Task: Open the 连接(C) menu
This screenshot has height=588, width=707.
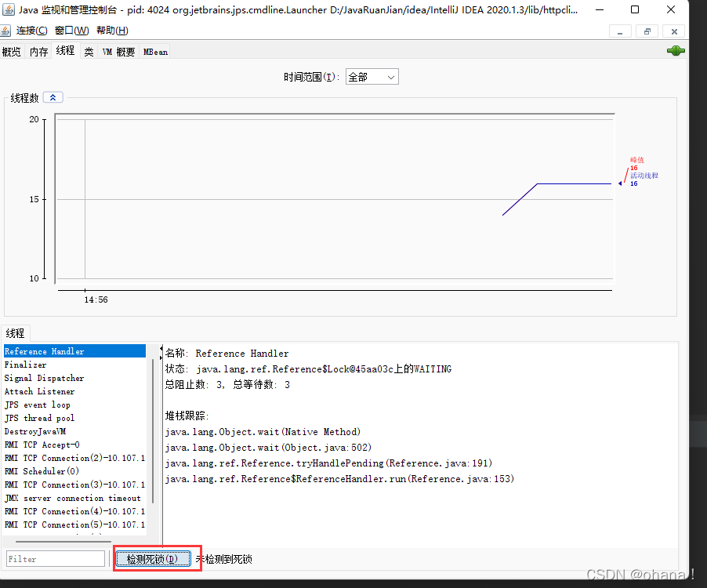Action: coord(29,30)
